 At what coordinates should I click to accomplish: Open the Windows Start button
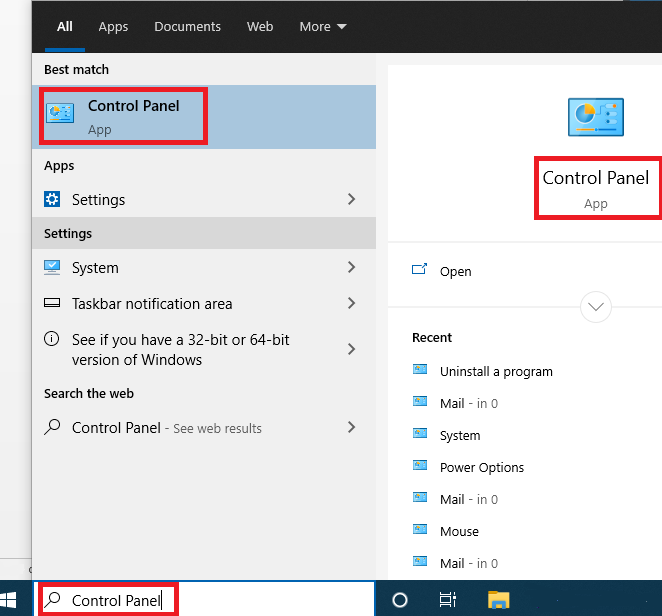8,600
